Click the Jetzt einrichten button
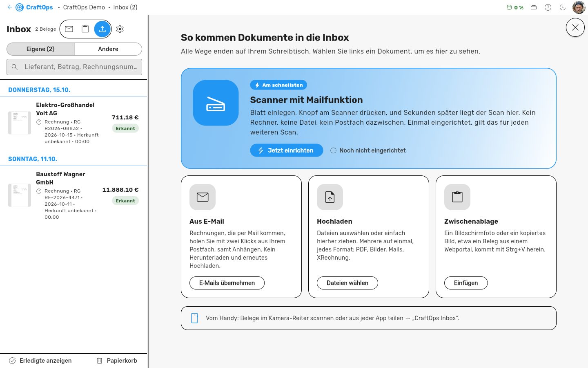Image resolution: width=588 pixels, height=368 pixels. pyautogui.click(x=287, y=150)
